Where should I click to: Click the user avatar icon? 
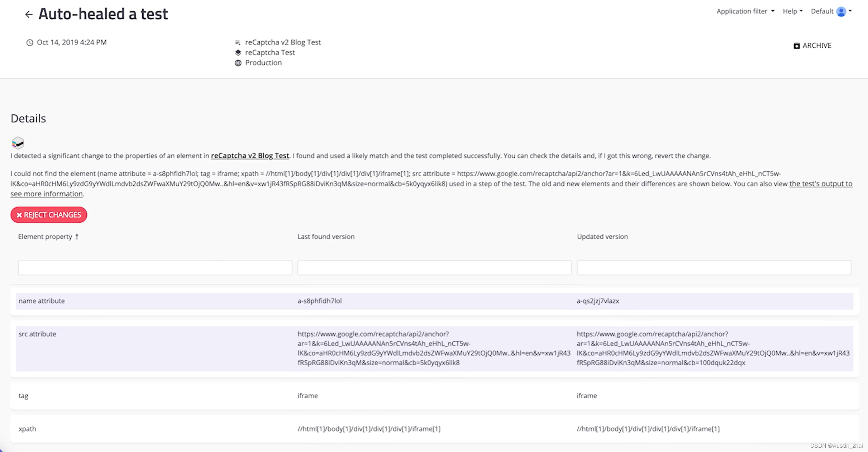pyautogui.click(x=841, y=11)
